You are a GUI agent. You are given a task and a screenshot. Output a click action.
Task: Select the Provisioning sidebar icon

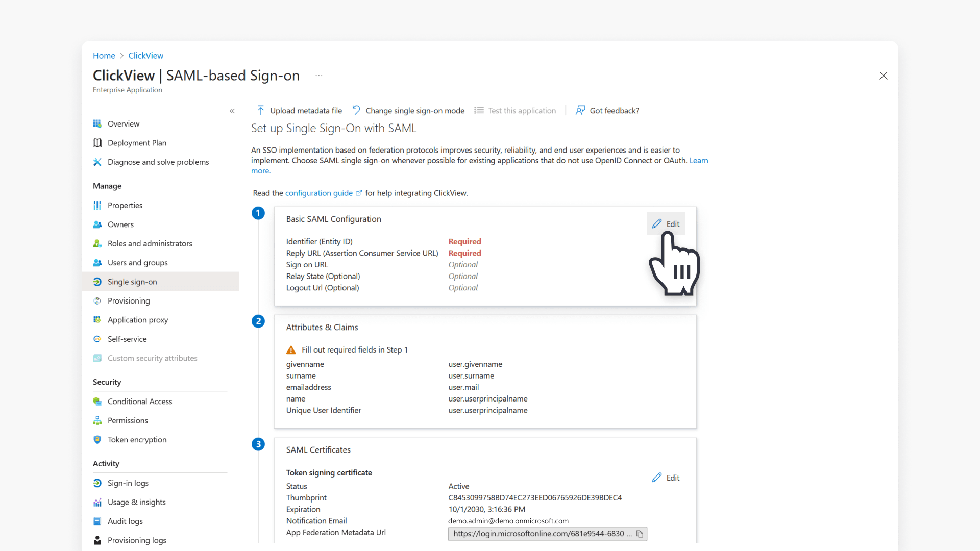coord(97,301)
